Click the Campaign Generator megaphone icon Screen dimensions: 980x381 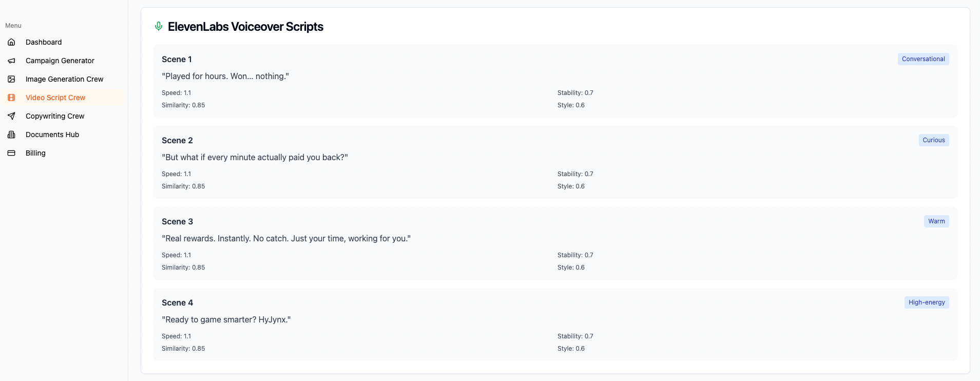pos(11,61)
